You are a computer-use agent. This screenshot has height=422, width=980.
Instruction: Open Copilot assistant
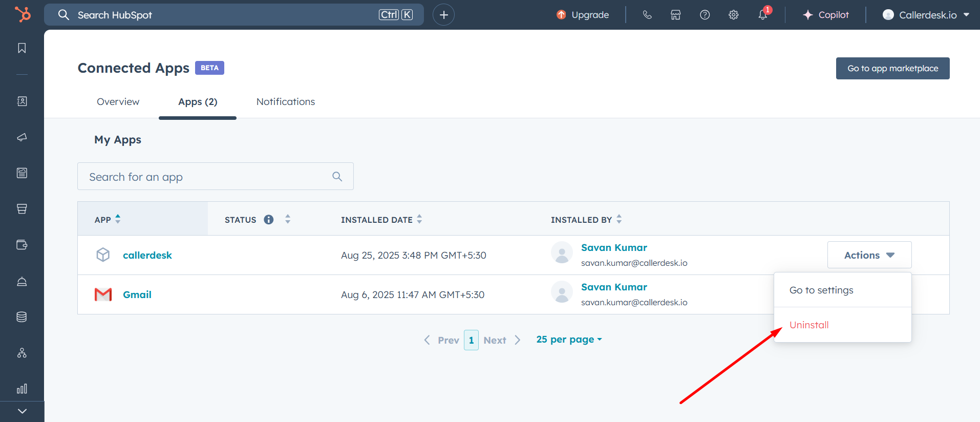click(x=825, y=15)
